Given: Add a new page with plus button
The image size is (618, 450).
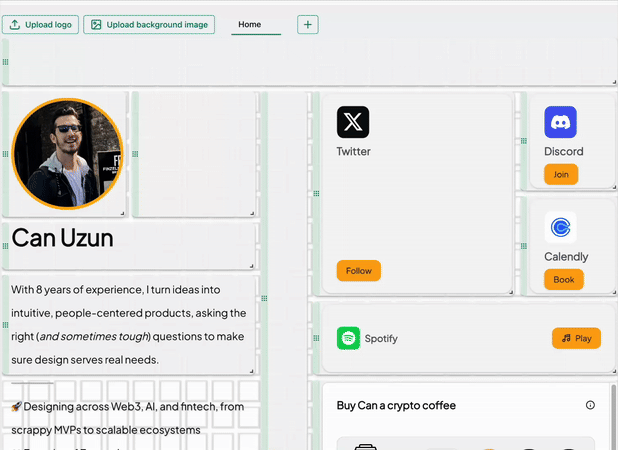Looking at the screenshot, I should click(x=307, y=24).
